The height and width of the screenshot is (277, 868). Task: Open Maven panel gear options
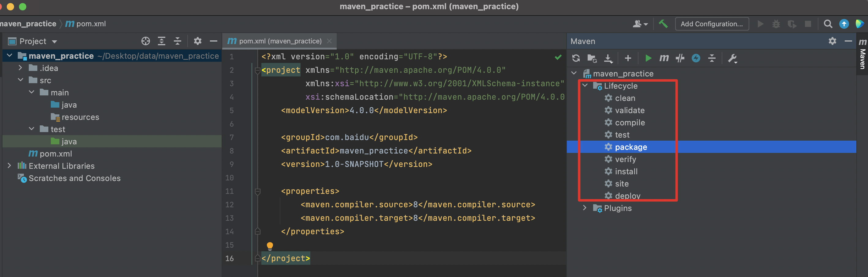coord(832,41)
